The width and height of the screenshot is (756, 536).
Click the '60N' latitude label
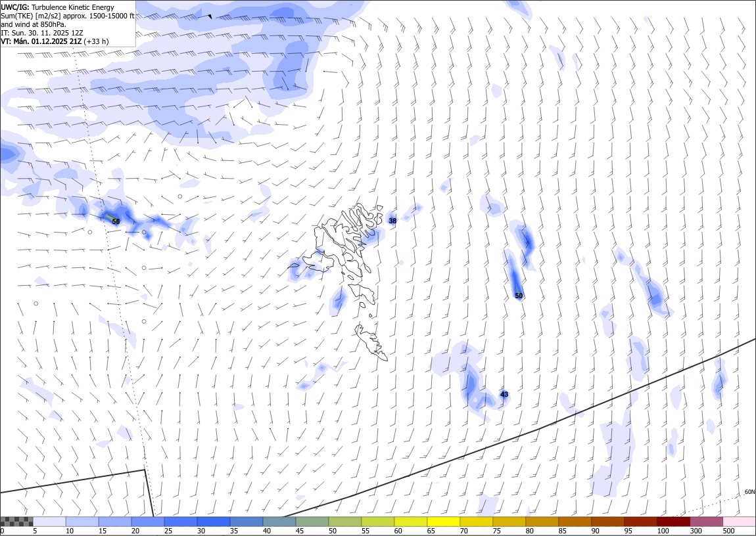[x=749, y=492]
